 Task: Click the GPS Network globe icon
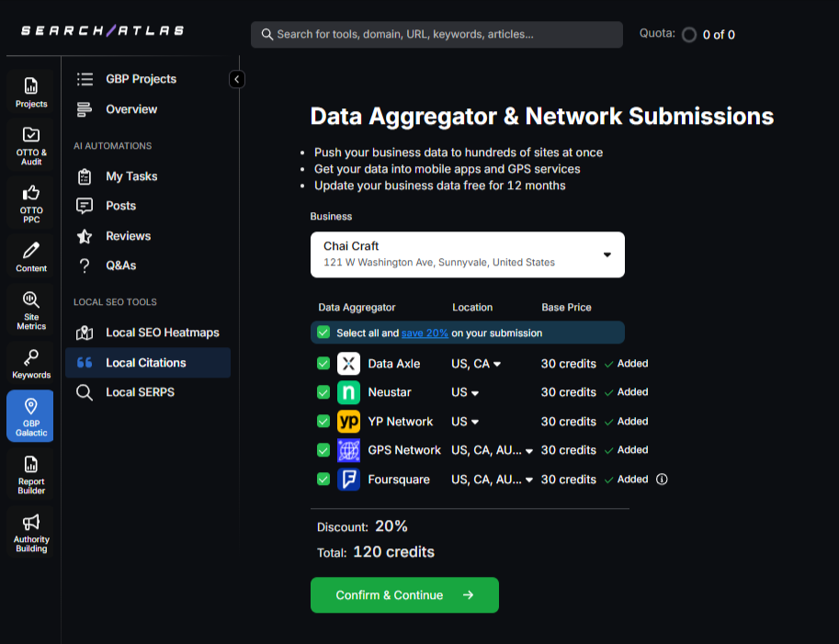[348, 450]
